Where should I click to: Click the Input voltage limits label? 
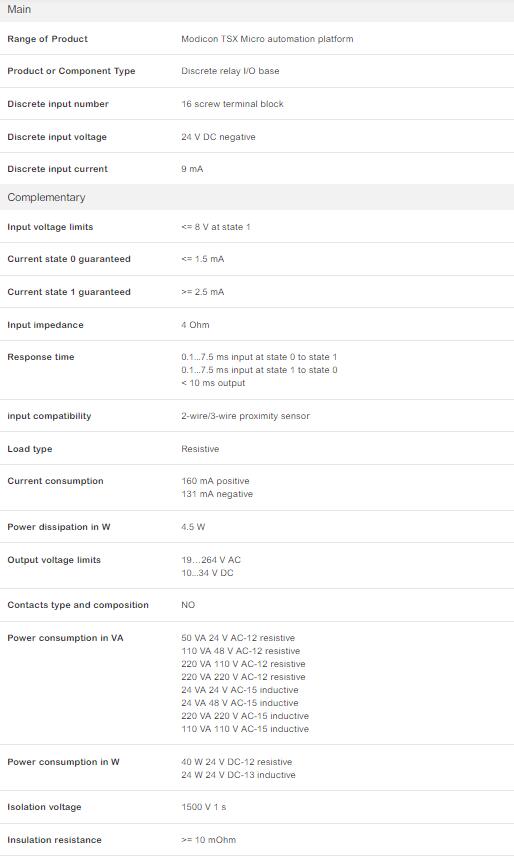(x=50, y=227)
